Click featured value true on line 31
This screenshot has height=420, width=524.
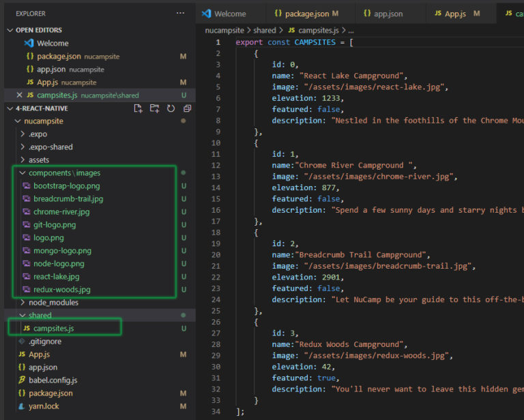[326, 378]
